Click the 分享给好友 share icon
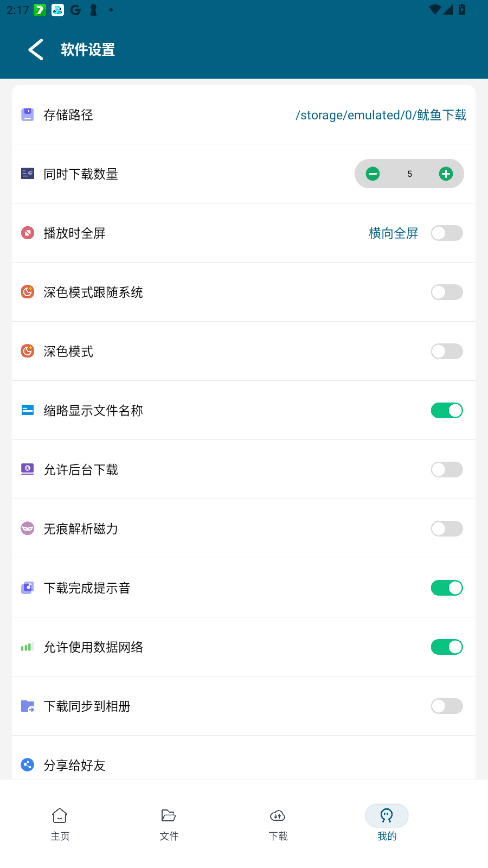Image resolution: width=488 pixels, height=868 pixels. click(28, 764)
